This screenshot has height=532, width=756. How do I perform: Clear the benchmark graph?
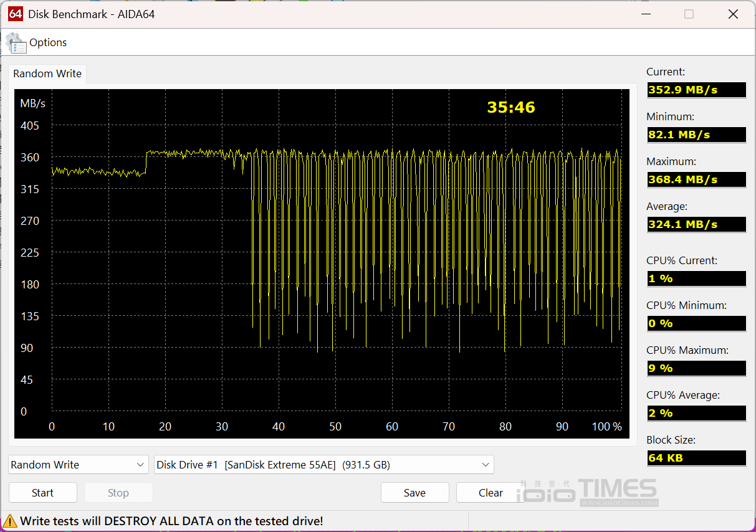490,493
